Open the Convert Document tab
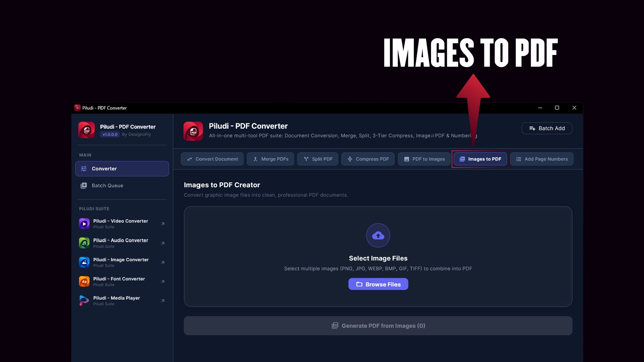 212,159
